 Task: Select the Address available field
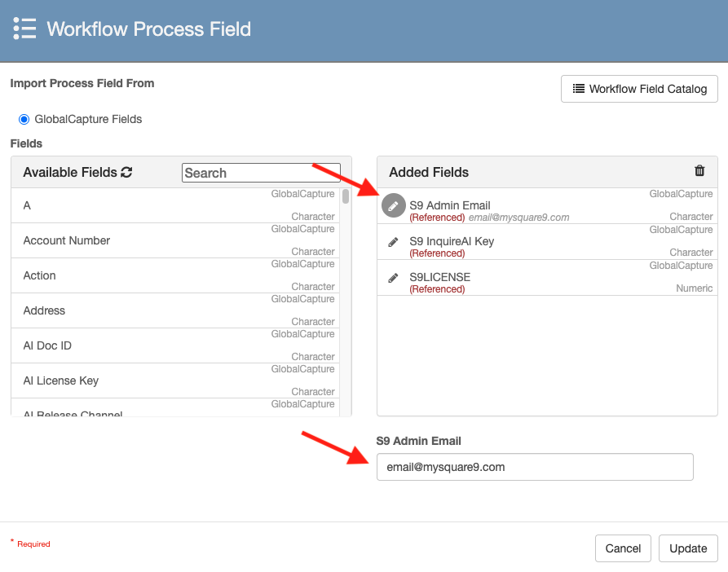(x=44, y=310)
